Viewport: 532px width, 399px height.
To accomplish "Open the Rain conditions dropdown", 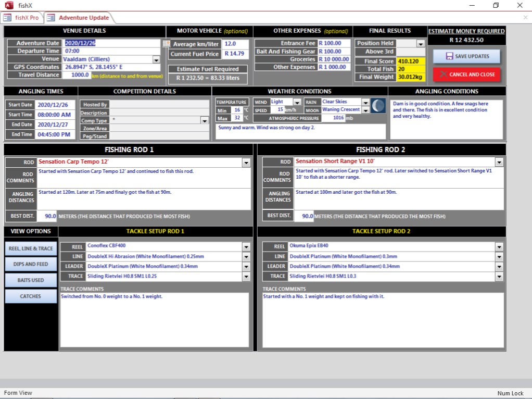I will click(365, 102).
